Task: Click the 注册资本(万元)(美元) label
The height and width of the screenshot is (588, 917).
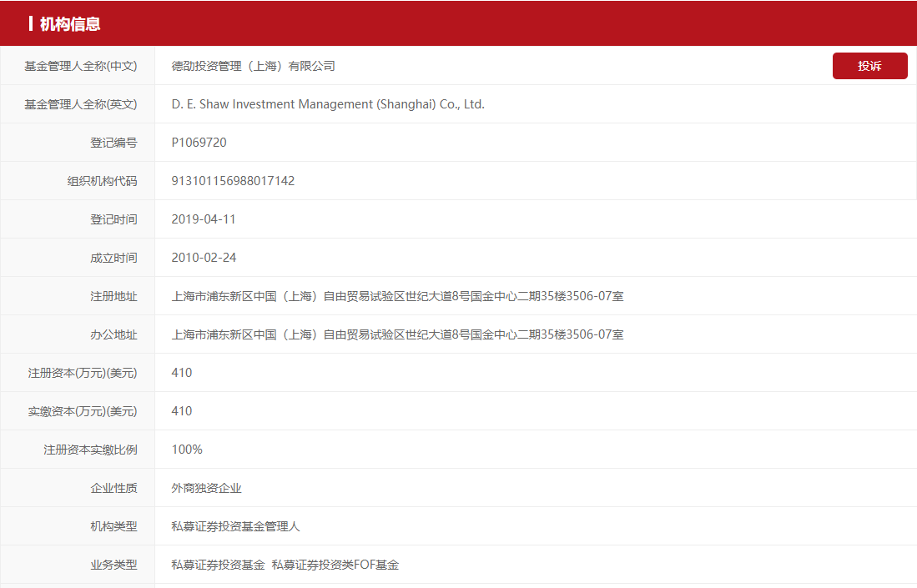Action: pyautogui.click(x=83, y=373)
